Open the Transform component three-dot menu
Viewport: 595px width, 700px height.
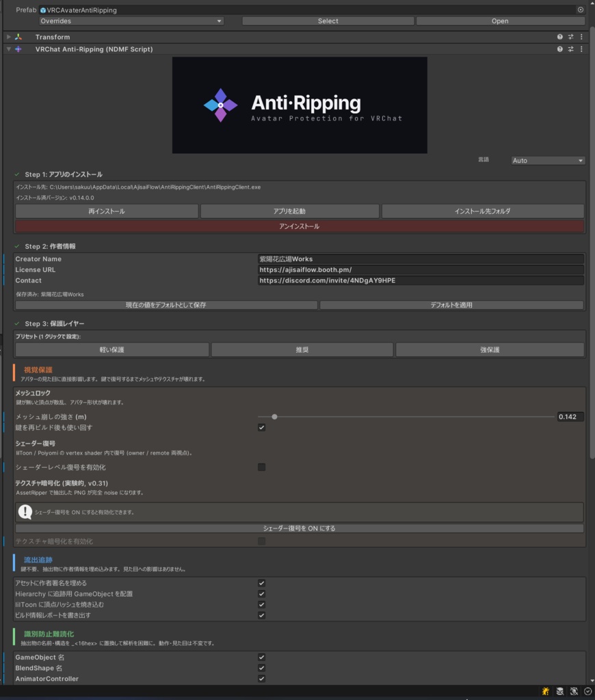click(581, 37)
